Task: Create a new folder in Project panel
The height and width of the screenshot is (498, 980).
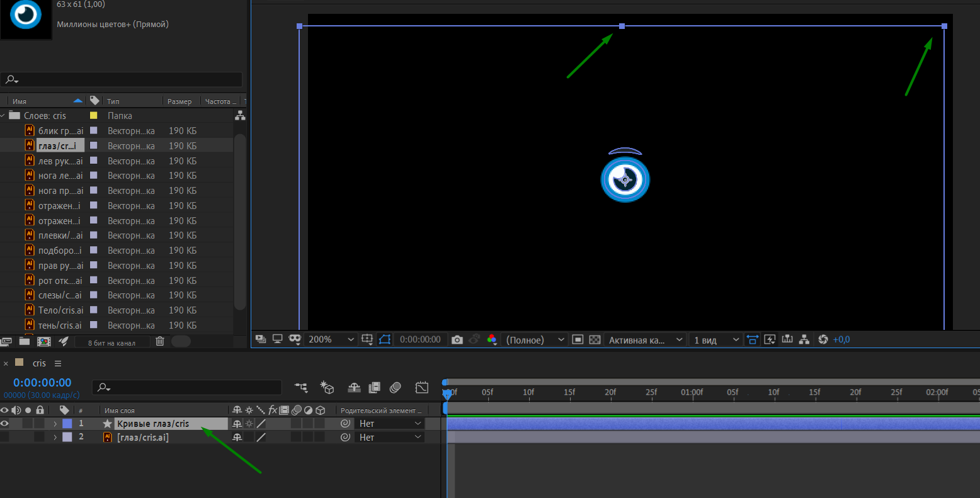Action: tap(25, 341)
